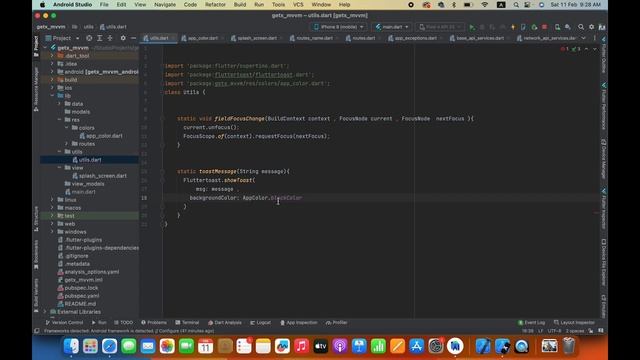640x360 pixels.
Task: Jump to next highlighted error arrow
Action: click(595, 49)
